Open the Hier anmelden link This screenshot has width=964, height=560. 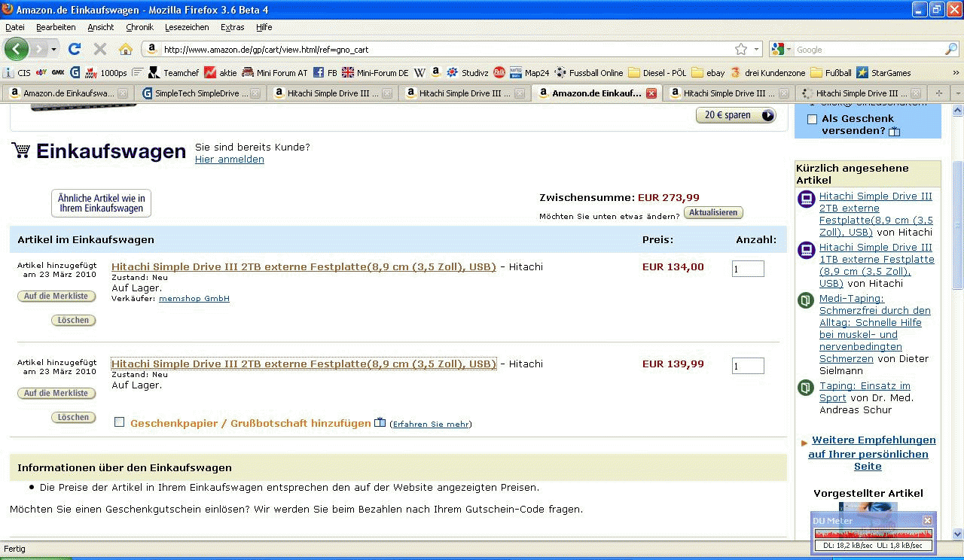coord(230,160)
